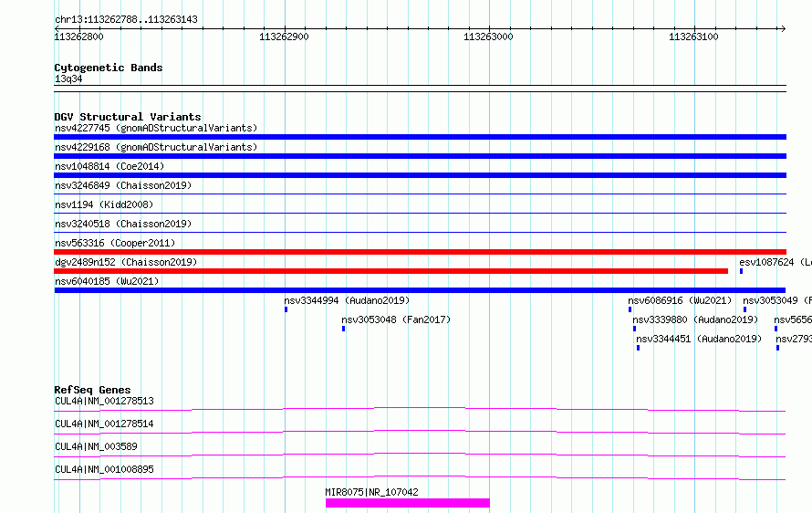Click the nsv3053048 (Fan2017) label
This screenshot has height=513, width=812.
(396, 319)
